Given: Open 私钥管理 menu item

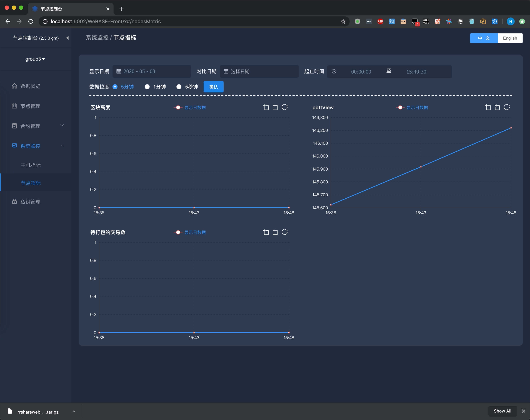Looking at the screenshot, I should coord(36,202).
